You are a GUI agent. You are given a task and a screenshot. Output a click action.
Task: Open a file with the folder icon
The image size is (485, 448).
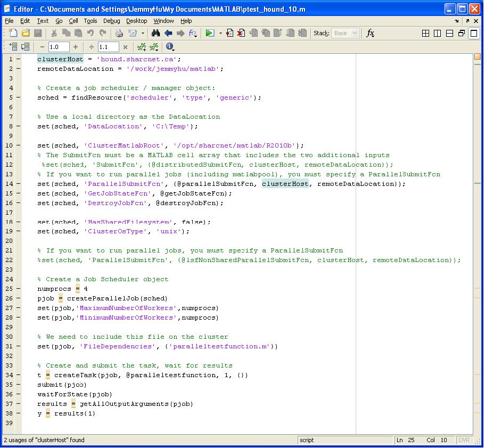(26, 34)
